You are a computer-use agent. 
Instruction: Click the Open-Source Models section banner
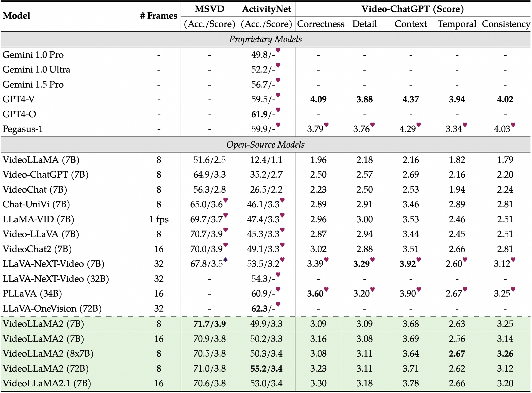pos(265,145)
